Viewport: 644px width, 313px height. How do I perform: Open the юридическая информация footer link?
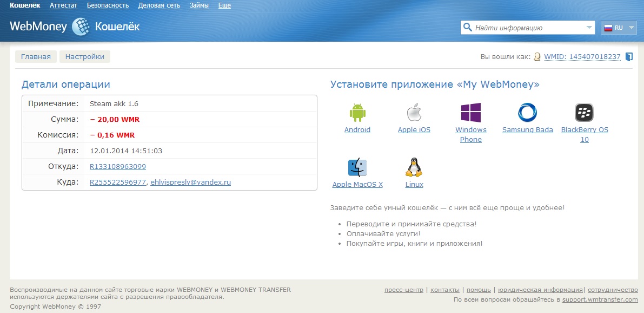click(540, 290)
